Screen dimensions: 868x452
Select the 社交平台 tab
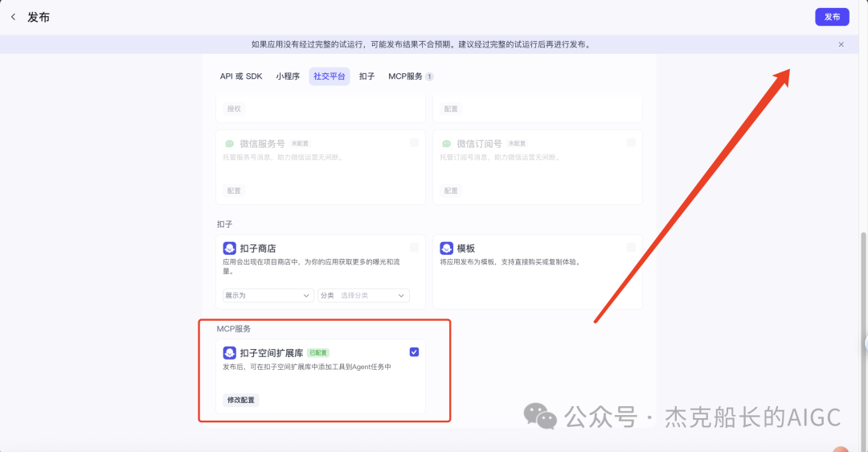pyautogui.click(x=330, y=76)
